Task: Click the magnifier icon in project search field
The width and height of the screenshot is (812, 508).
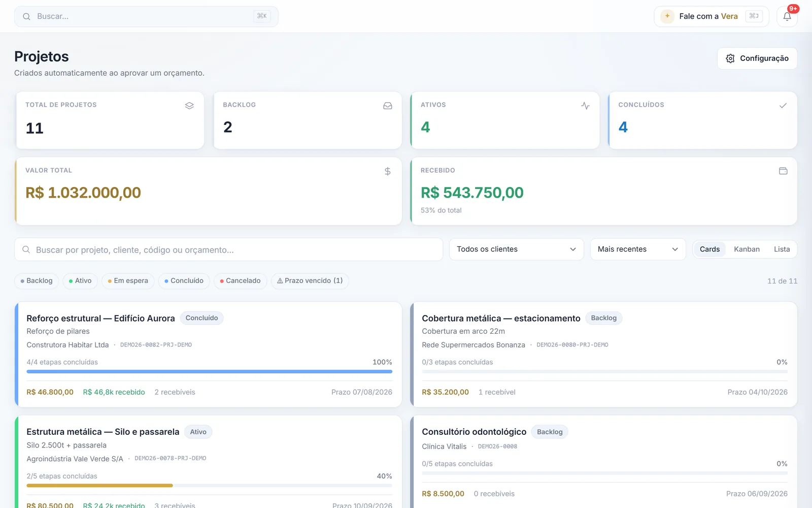Action: click(x=26, y=249)
